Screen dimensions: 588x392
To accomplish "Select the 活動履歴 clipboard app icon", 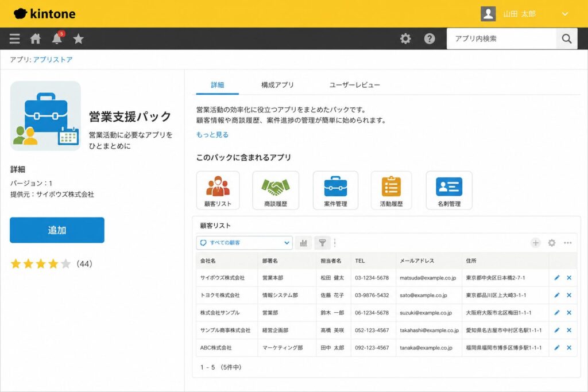I will (x=391, y=191).
